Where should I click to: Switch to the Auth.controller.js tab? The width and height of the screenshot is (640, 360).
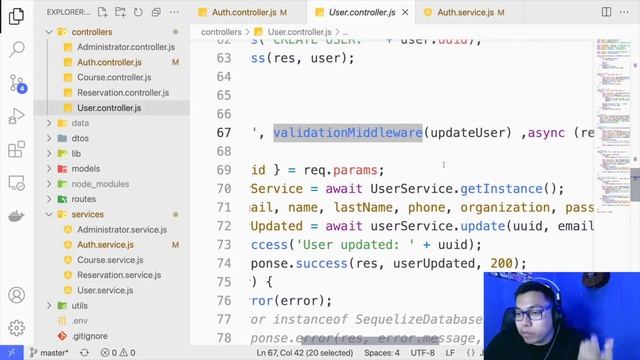point(249,12)
